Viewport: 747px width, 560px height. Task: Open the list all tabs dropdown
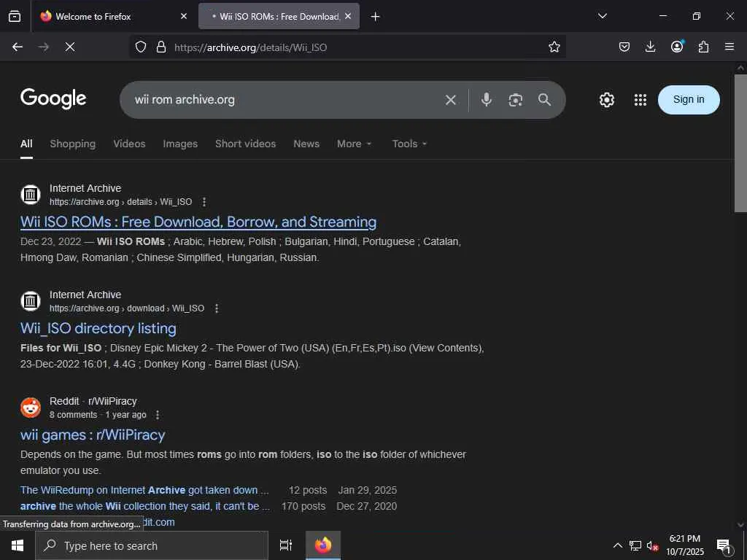602,16
